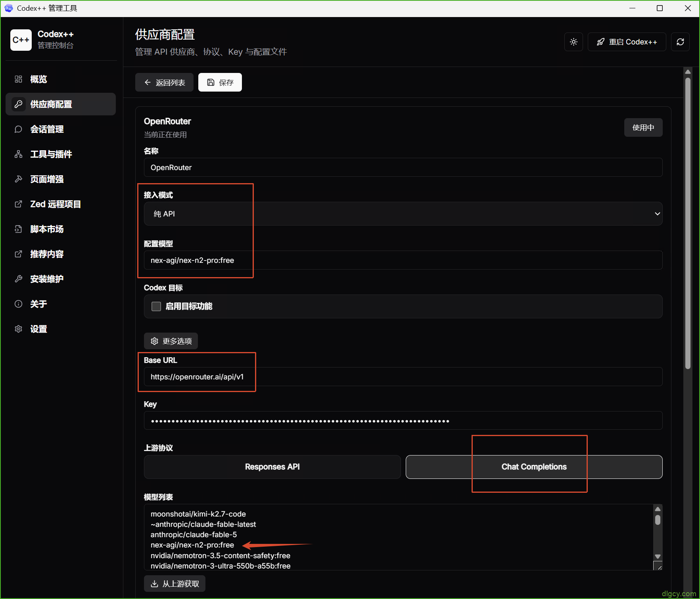
Task: Click the model list scrollbar up arrow
Action: [658, 509]
